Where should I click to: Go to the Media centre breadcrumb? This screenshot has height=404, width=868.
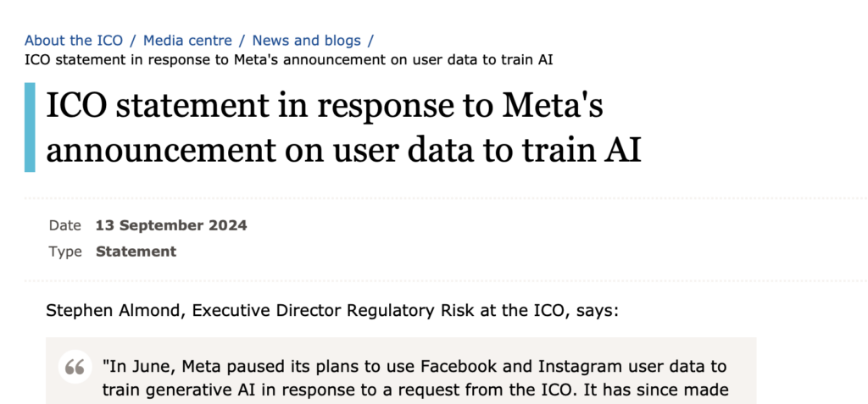187,41
